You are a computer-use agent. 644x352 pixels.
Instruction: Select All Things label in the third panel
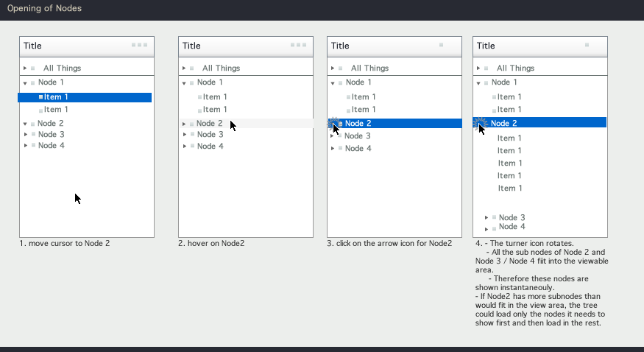tap(369, 68)
